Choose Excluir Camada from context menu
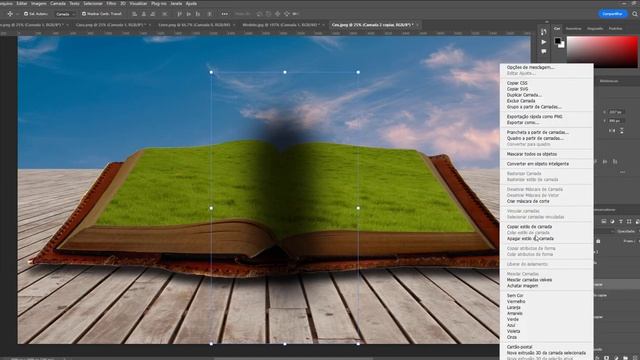The image size is (640, 360). click(521, 101)
